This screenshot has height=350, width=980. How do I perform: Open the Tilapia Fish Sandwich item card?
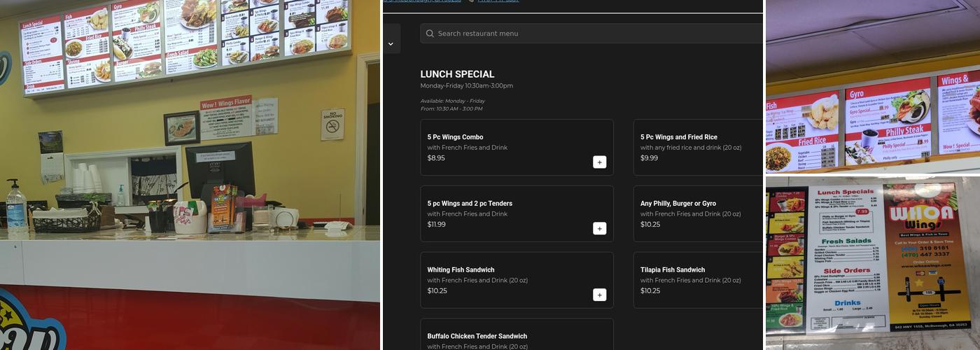click(x=698, y=280)
